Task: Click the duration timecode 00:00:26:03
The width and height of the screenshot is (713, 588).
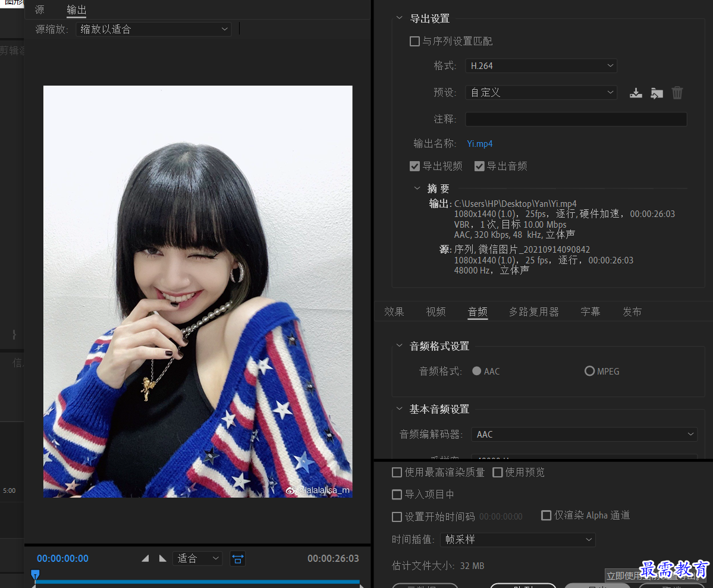Action: tap(333, 558)
